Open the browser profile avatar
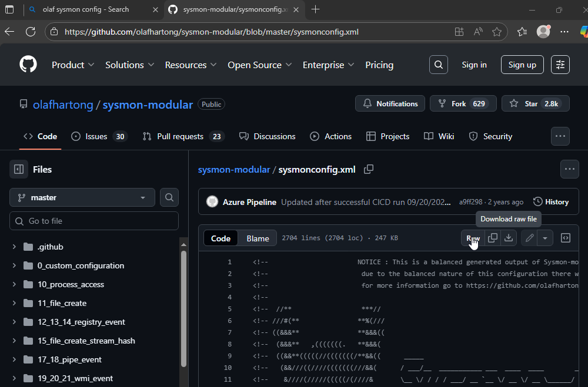 pos(543,32)
